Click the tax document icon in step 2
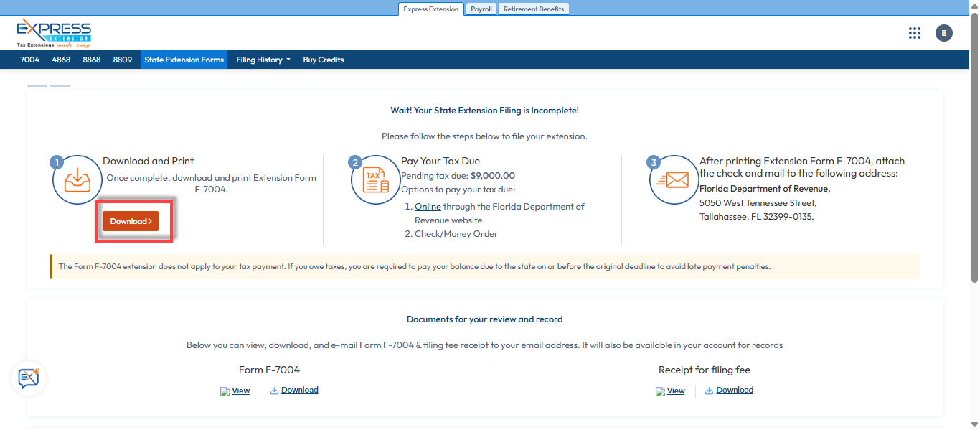 376,179
